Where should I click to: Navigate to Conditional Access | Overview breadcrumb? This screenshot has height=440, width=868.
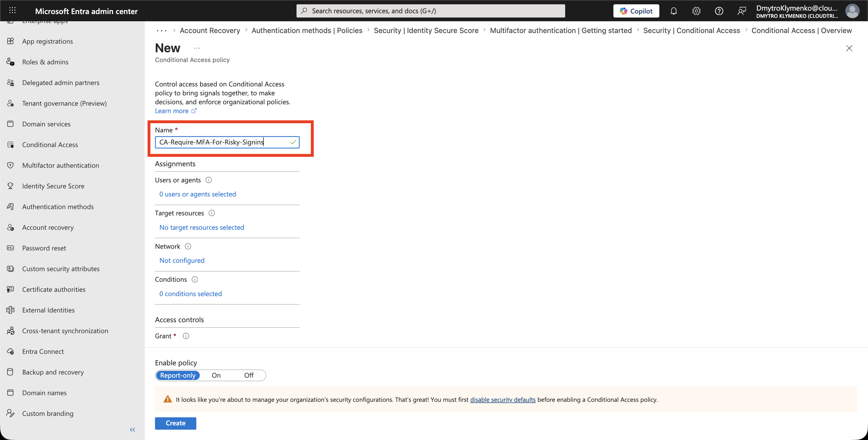801,30
